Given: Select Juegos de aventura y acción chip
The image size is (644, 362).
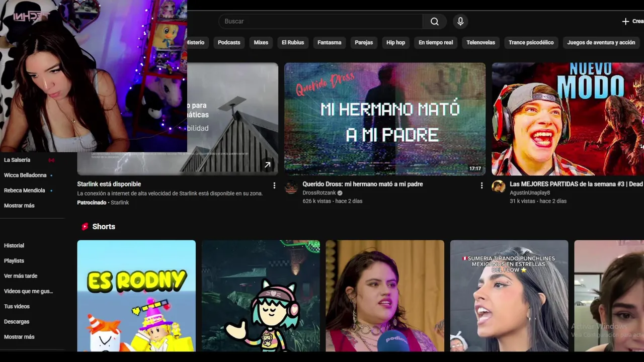Looking at the screenshot, I should (601, 42).
